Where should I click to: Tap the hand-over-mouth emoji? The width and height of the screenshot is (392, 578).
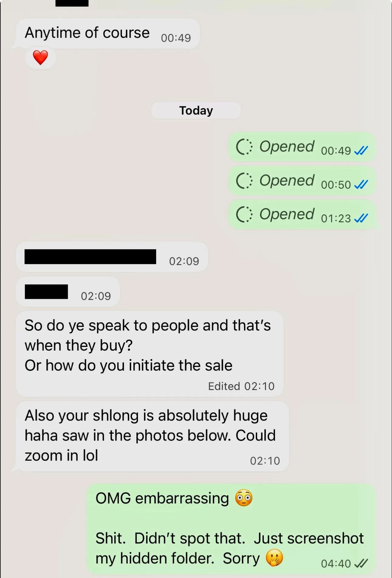click(x=274, y=558)
